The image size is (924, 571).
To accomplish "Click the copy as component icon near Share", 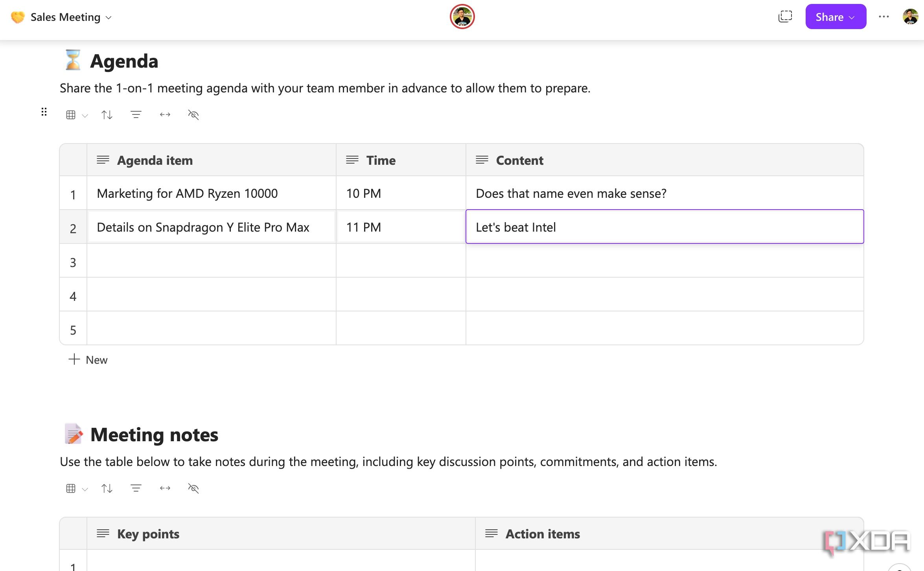I will point(785,17).
